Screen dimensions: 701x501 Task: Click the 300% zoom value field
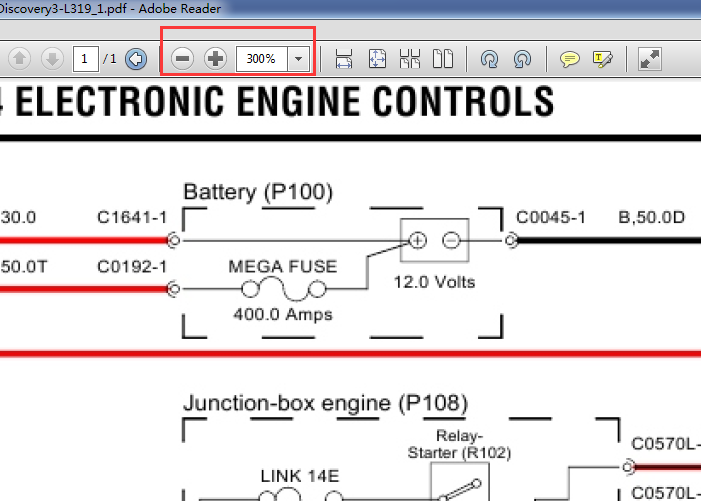(262, 59)
